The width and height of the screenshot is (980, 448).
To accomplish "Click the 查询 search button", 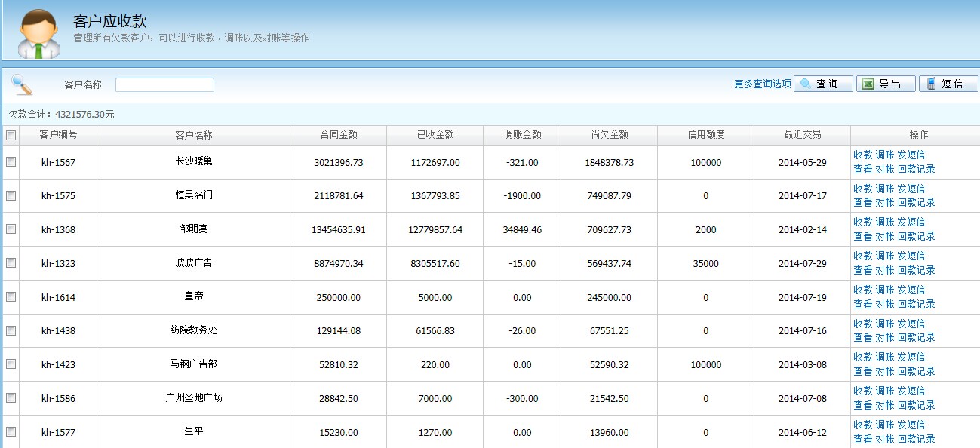I will click(x=823, y=84).
